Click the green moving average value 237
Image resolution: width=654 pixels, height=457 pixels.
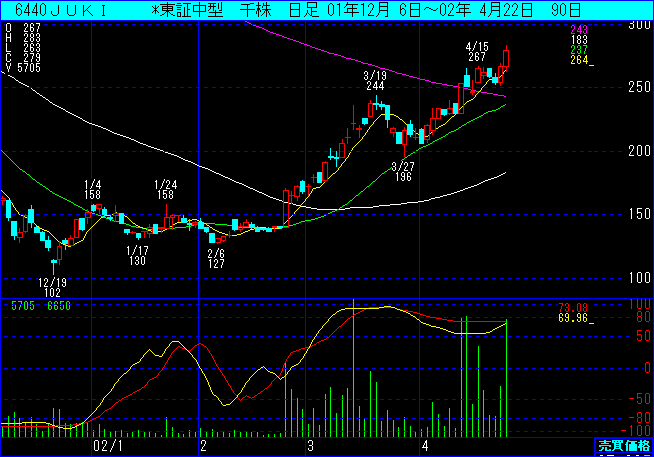pyautogui.click(x=579, y=50)
